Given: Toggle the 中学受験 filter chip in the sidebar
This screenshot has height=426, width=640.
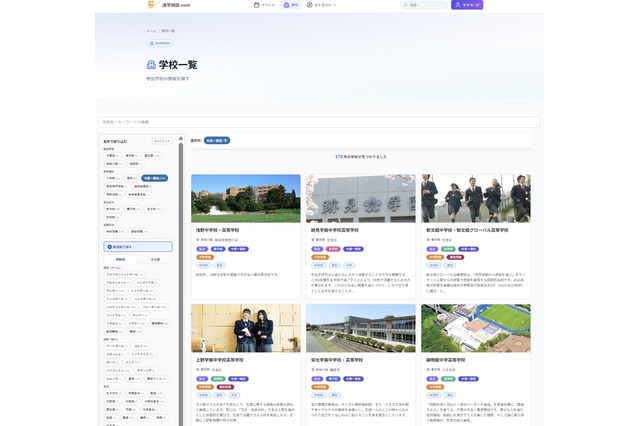Looking at the screenshot, I should pos(115,231).
